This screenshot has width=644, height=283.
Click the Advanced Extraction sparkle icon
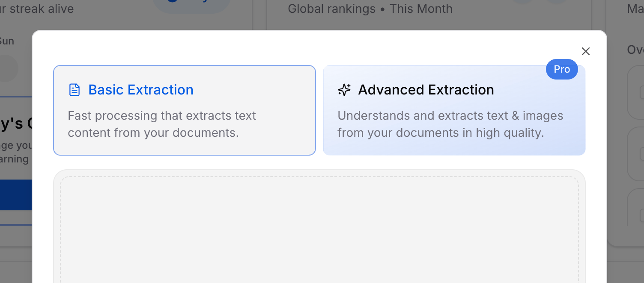[x=344, y=90]
